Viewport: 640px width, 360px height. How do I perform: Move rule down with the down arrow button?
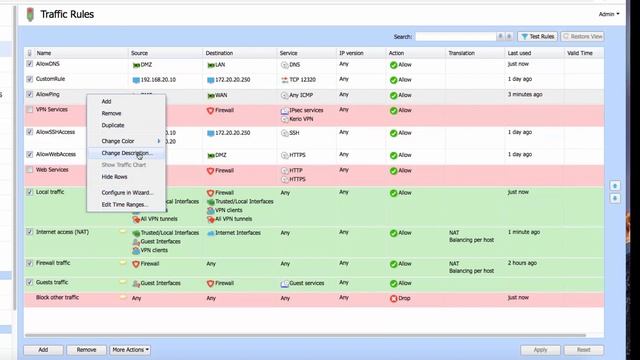click(615, 198)
